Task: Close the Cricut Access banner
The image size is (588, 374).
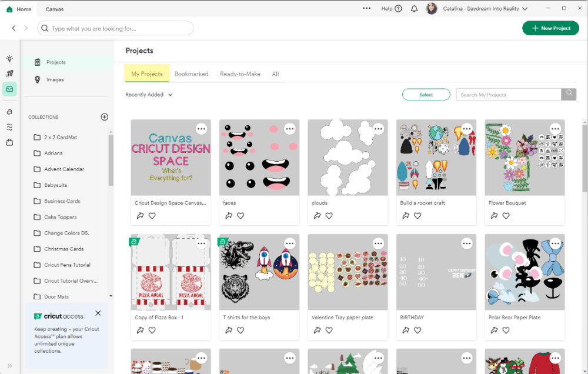Action: 98,313
